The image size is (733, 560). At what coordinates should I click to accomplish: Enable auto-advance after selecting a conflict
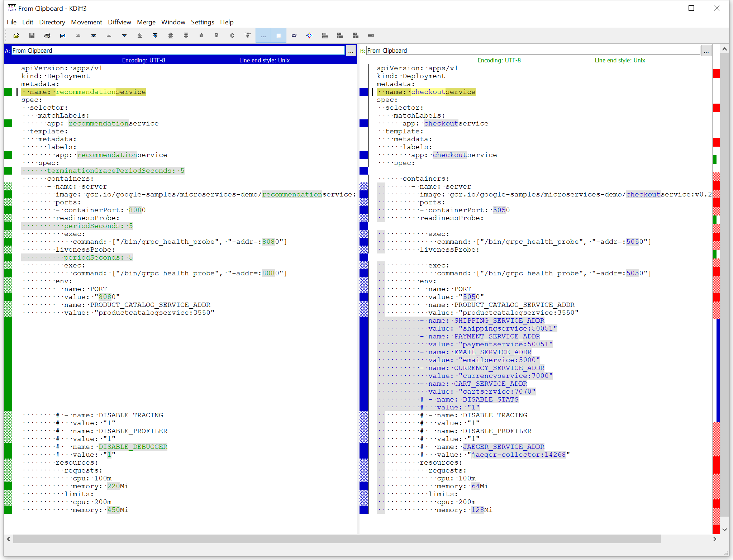247,35
